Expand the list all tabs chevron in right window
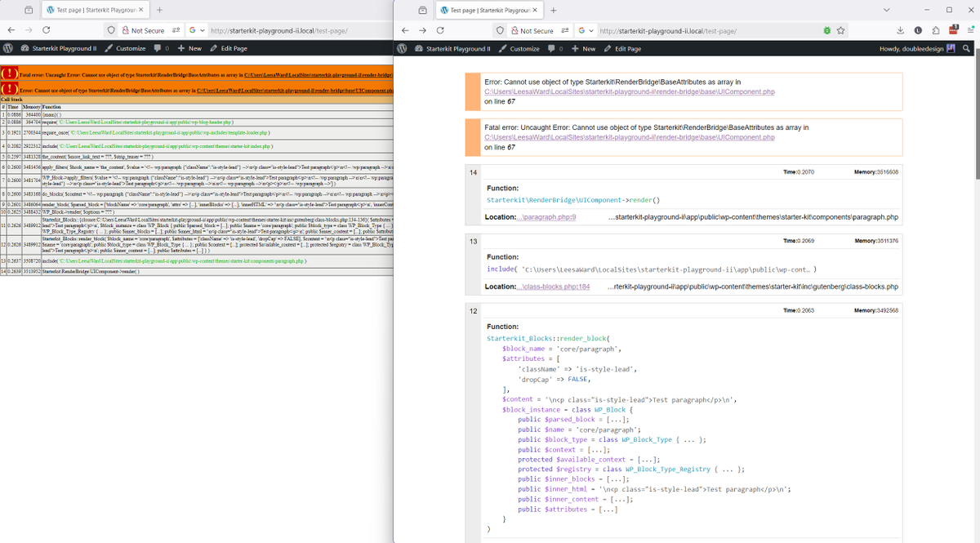The width and height of the screenshot is (980, 543). [x=888, y=10]
